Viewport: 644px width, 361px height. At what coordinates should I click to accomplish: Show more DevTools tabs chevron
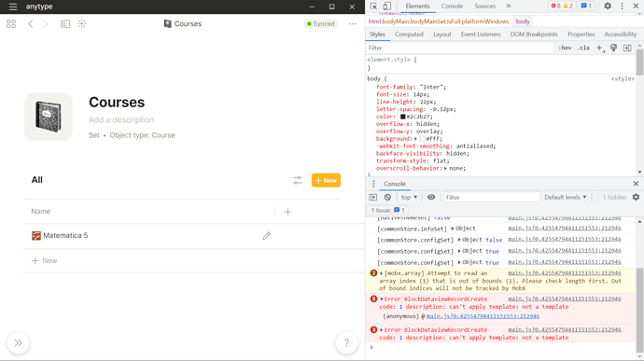509,7
